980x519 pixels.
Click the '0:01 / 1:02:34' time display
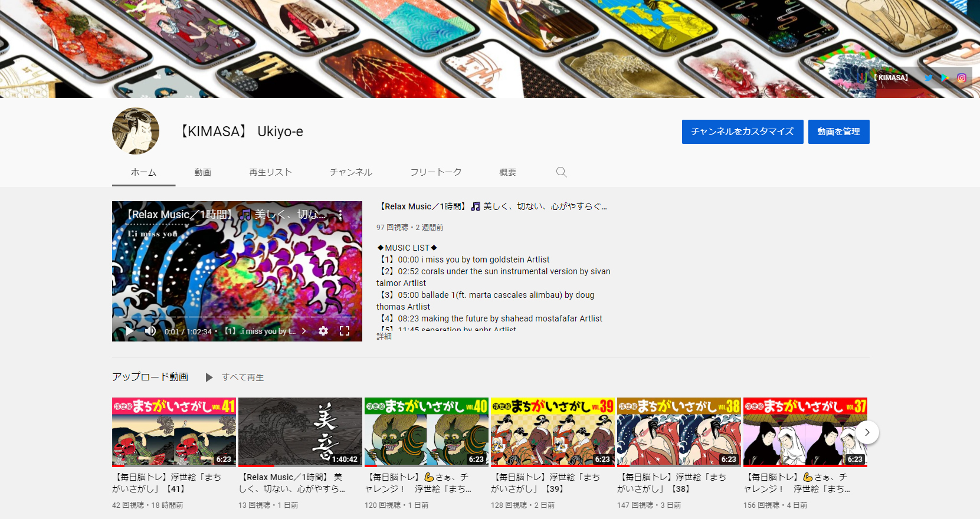[188, 331]
